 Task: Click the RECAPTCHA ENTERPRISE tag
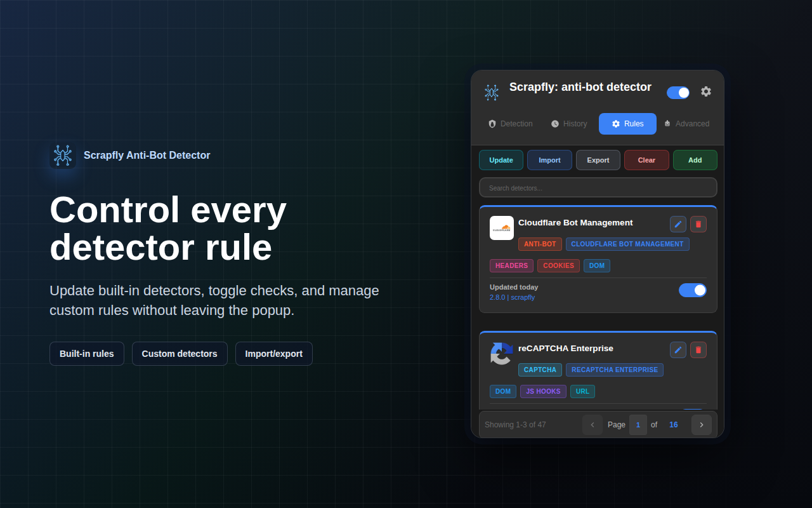[615, 370]
